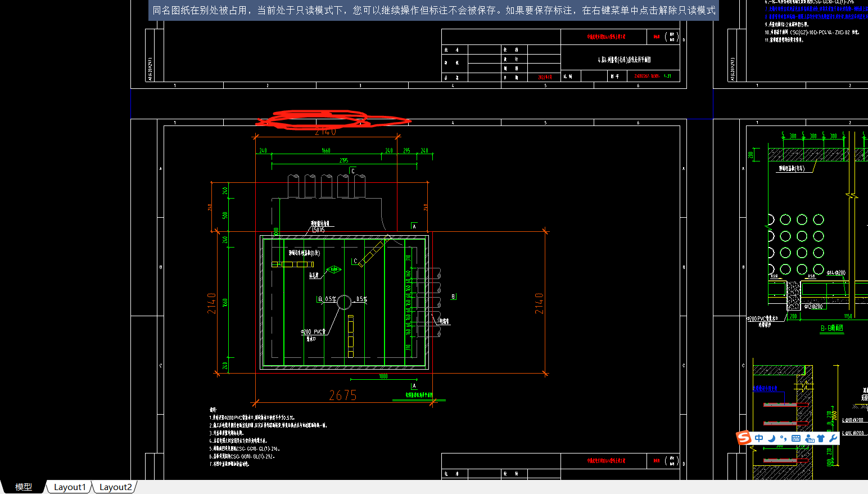Select the red dimension text 2675
Image resolution: width=868 pixels, height=494 pixels.
343,396
